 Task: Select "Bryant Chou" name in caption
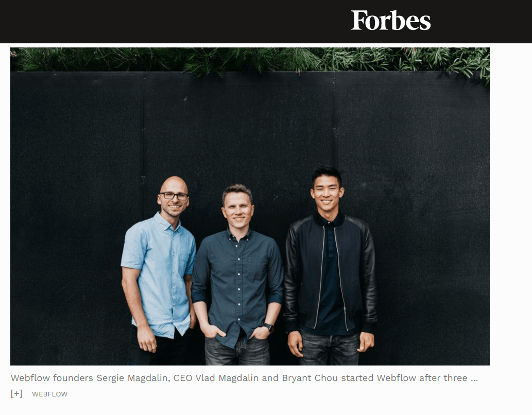[310, 378]
